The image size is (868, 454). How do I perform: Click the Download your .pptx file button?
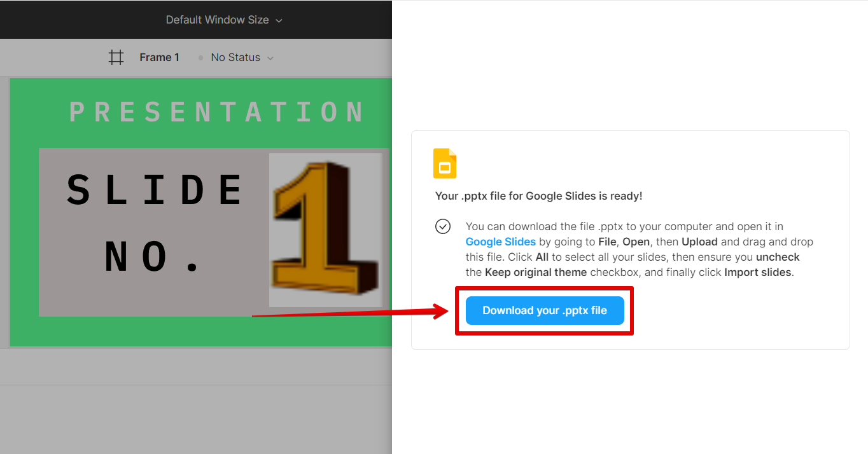pyautogui.click(x=545, y=310)
